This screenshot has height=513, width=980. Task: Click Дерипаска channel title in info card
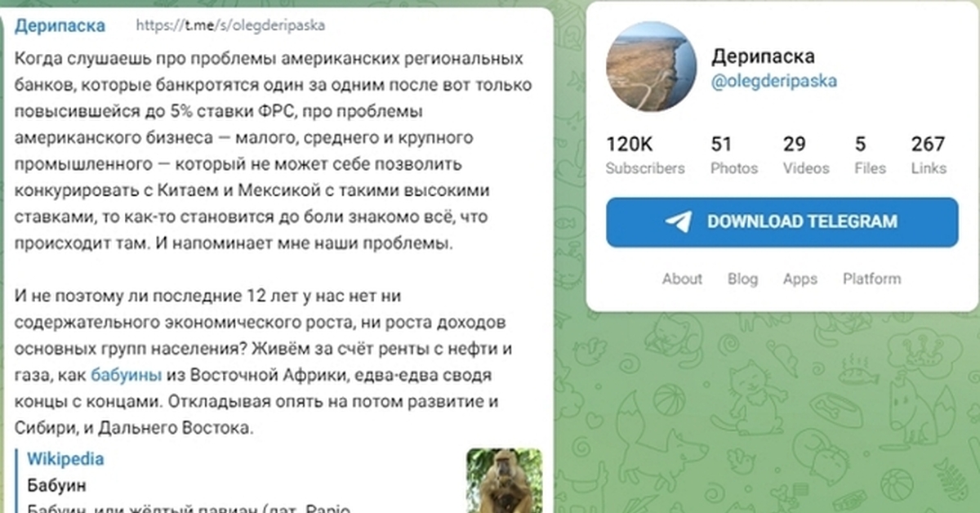[x=763, y=56]
